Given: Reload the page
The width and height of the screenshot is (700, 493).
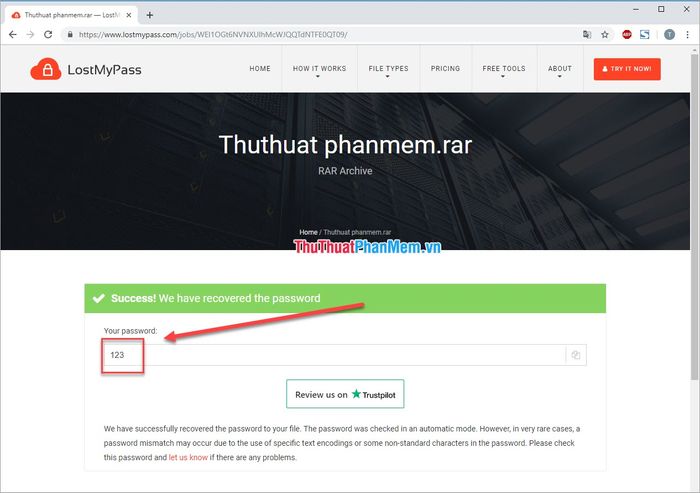Looking at the screenshot, I should (48, 34).
